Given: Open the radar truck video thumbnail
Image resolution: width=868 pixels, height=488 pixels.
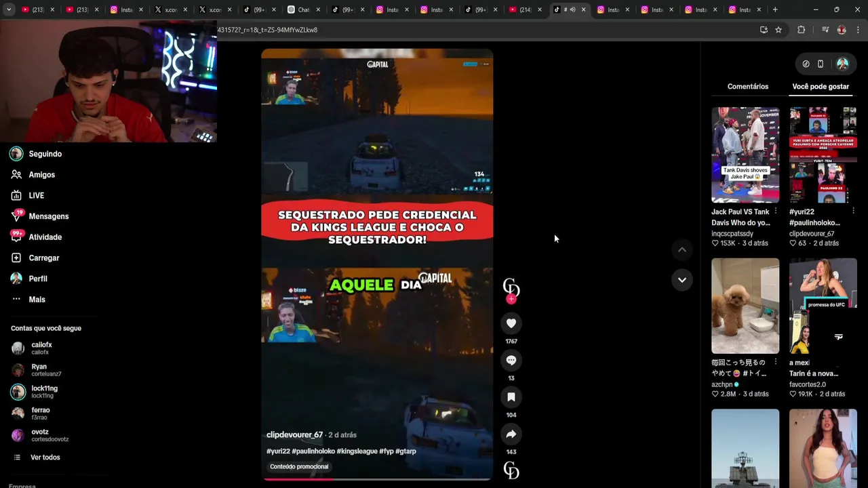Looking at the screenshot, I should (x=745, y=448).
